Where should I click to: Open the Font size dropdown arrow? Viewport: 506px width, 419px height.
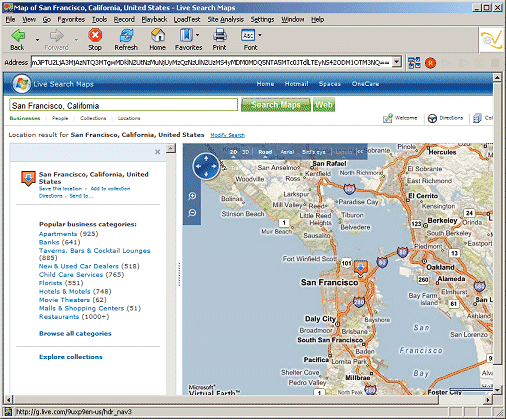pos(260,35)
